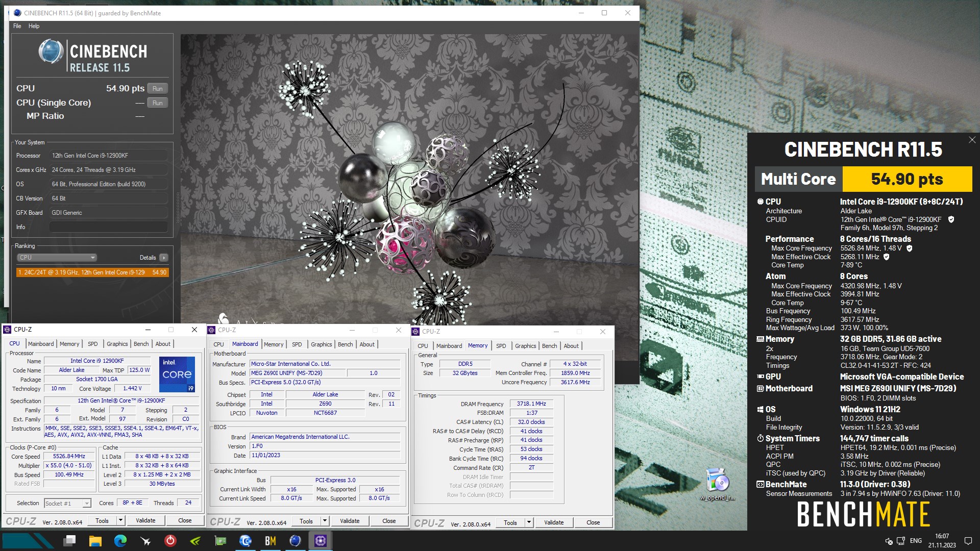Click the GPU icon in the BenchMate panel

(760, 377)
